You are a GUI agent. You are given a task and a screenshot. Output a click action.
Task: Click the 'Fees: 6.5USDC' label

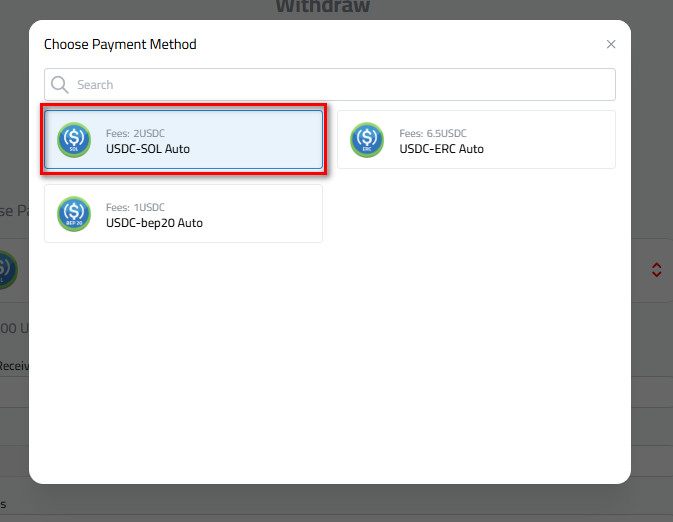[433, 133]
